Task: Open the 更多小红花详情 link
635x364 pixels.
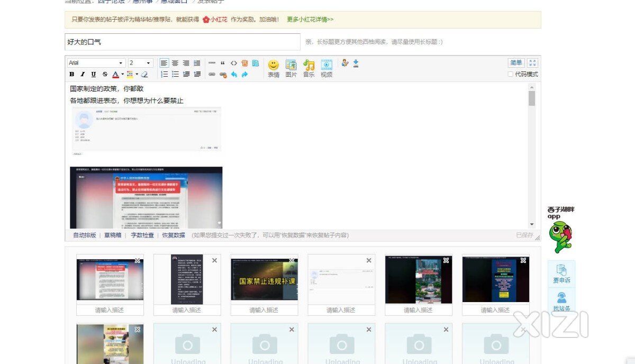Action: [x=310, y=20]
